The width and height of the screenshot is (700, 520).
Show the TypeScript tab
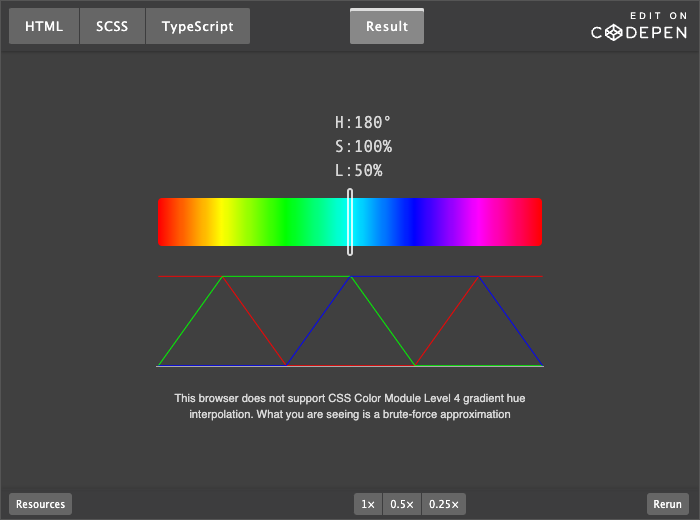[x=197, y=26]
